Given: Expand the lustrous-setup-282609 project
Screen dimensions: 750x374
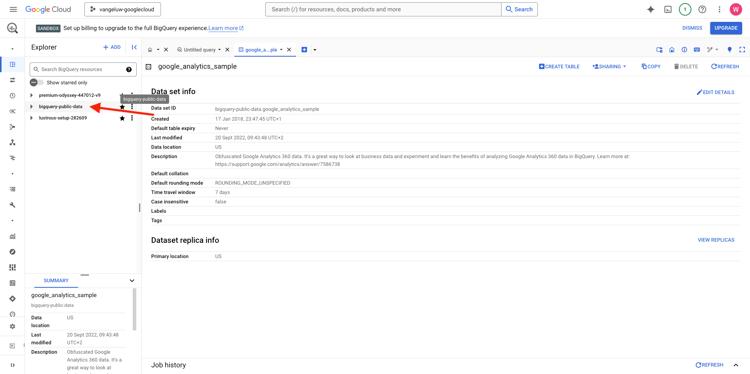Looking at the screenshot, I should point(32,118).
